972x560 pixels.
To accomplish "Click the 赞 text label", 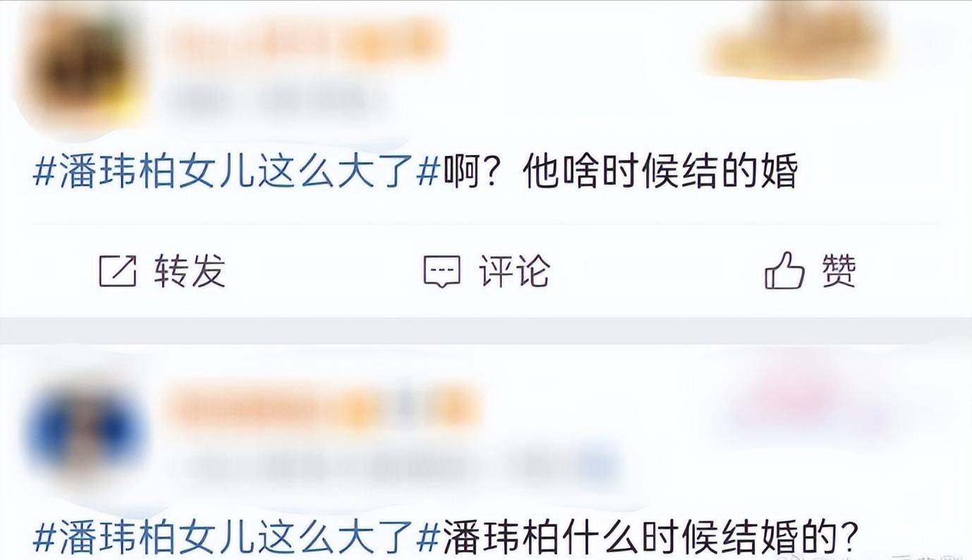I will pyautogui.click(x=839, y=272).
